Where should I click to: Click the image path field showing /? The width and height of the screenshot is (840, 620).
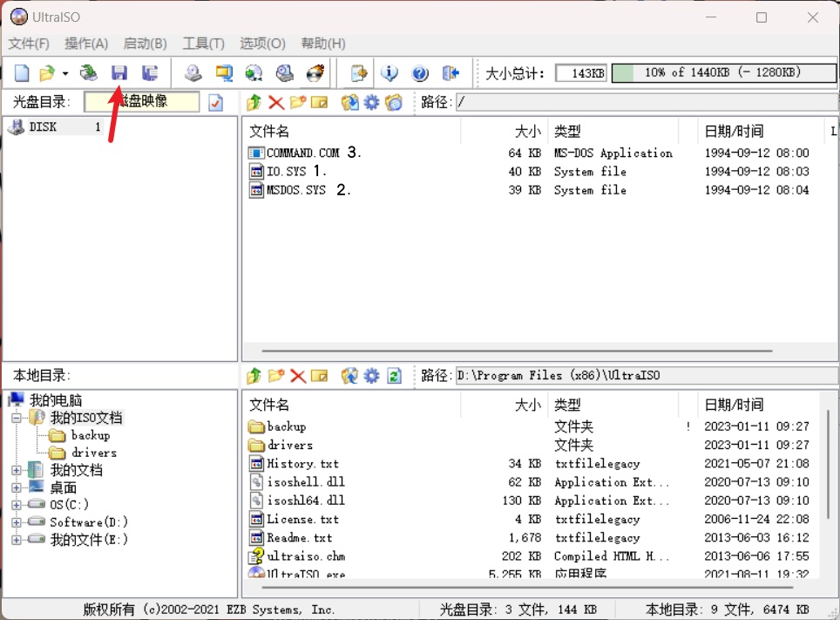point(647,102)
